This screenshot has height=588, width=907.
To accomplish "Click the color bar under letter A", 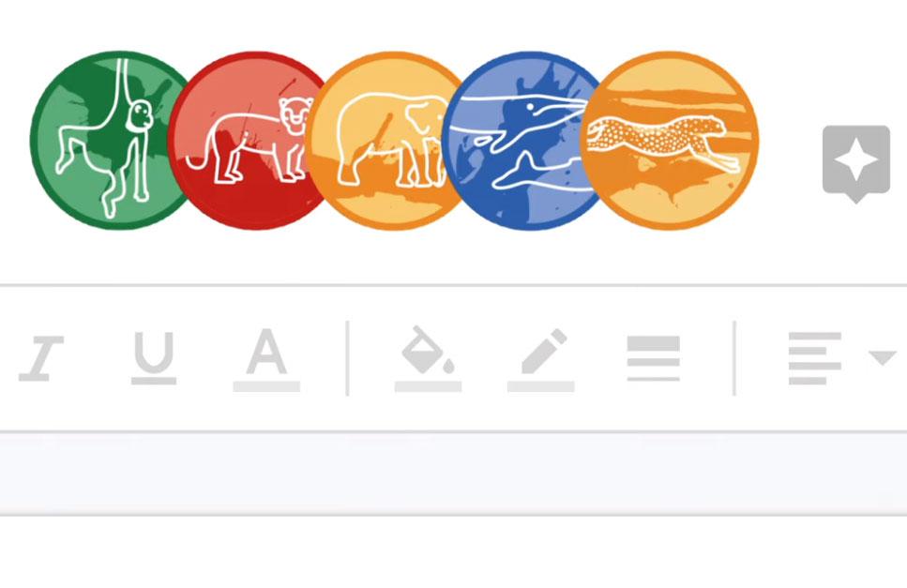I will point(266,386).
